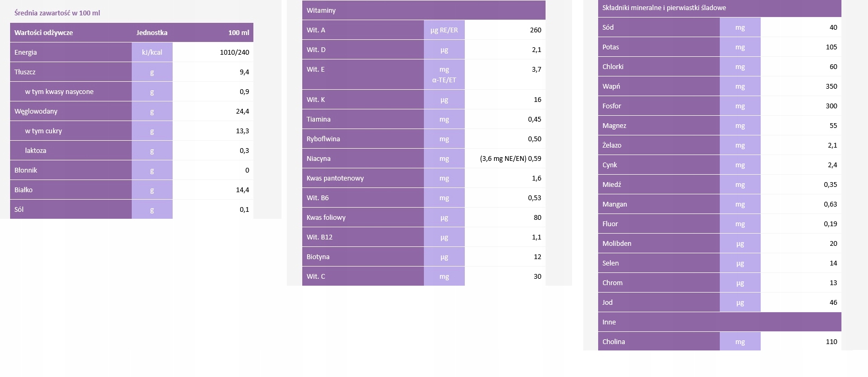Click the "Inne" section header
This screenshot has height=377, width=868.
click(609, 322)
